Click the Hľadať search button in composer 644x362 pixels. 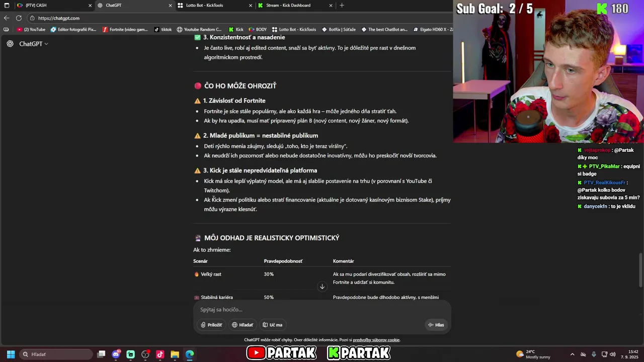click(243, 325)
